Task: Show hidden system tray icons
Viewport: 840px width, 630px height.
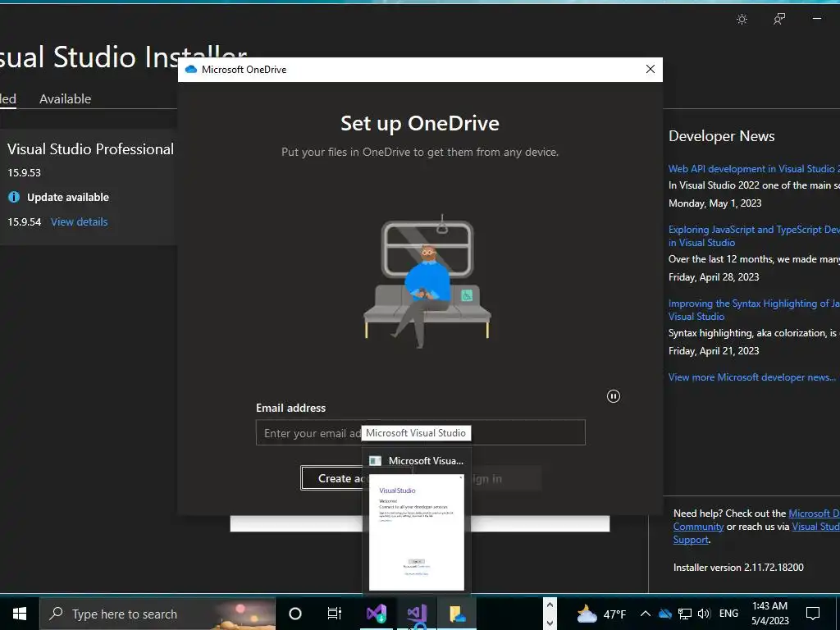Action: pyautogui.click(x=646, y=614)
